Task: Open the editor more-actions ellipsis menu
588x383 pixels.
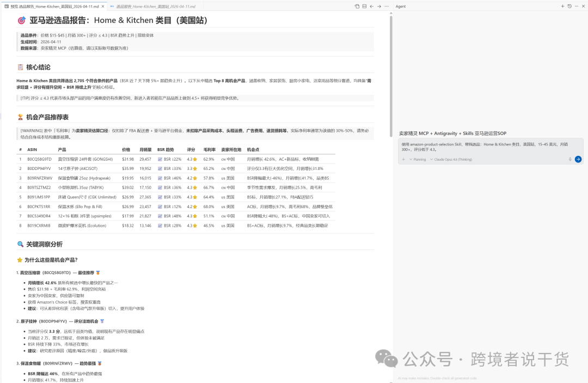Action: 387,7
